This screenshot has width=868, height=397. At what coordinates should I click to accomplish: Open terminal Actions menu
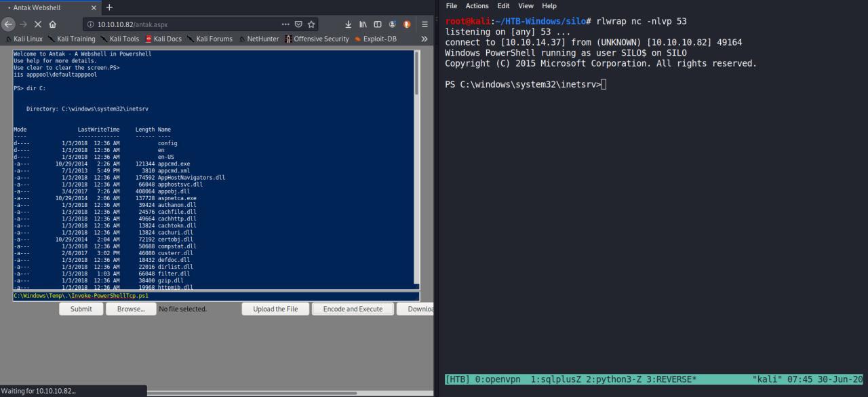[477, 5]
